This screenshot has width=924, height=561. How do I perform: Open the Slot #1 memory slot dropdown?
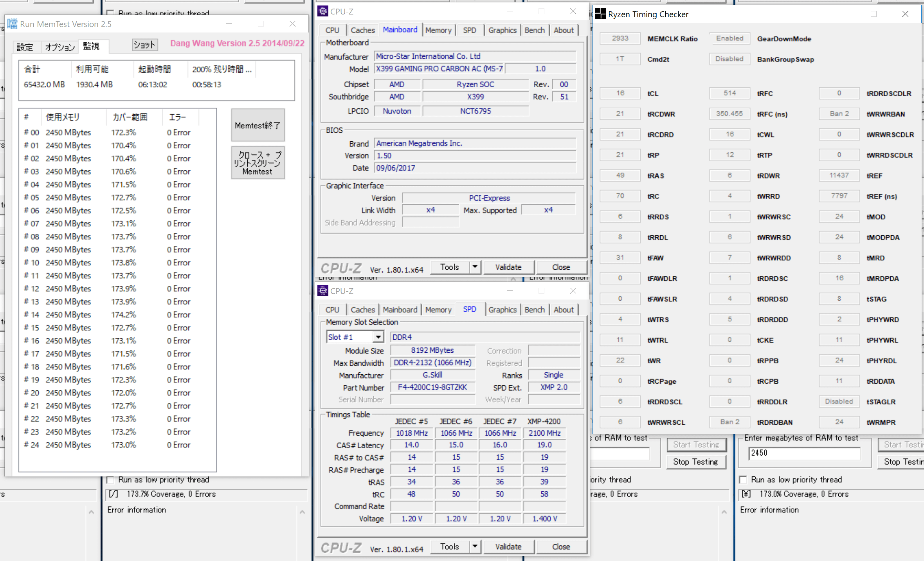pos(378,337)
